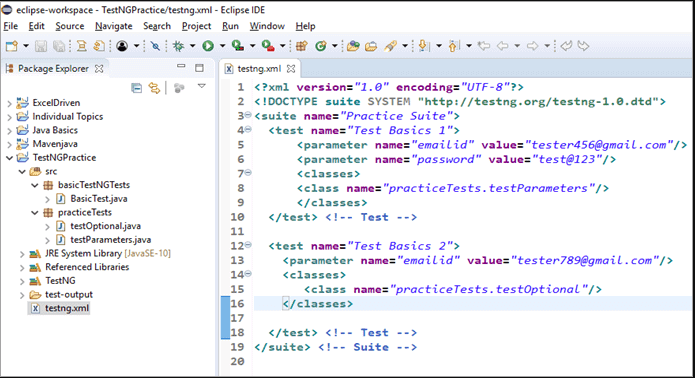Image resolution: width=695 pixels, height=378 pixels.
Task: Click the Back navigation arrow in toolbar
Action: pos(502,46)
